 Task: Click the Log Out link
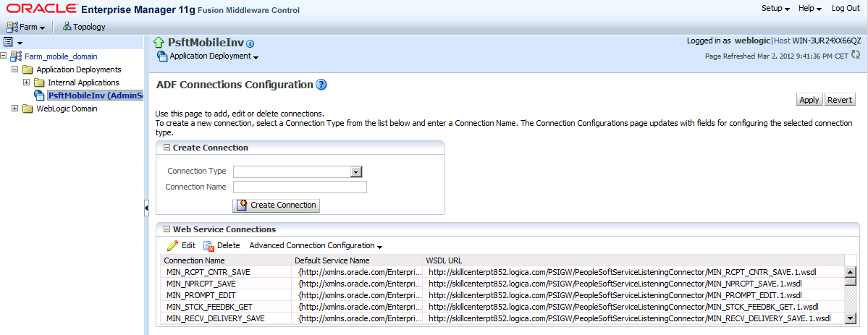[846, 8]
